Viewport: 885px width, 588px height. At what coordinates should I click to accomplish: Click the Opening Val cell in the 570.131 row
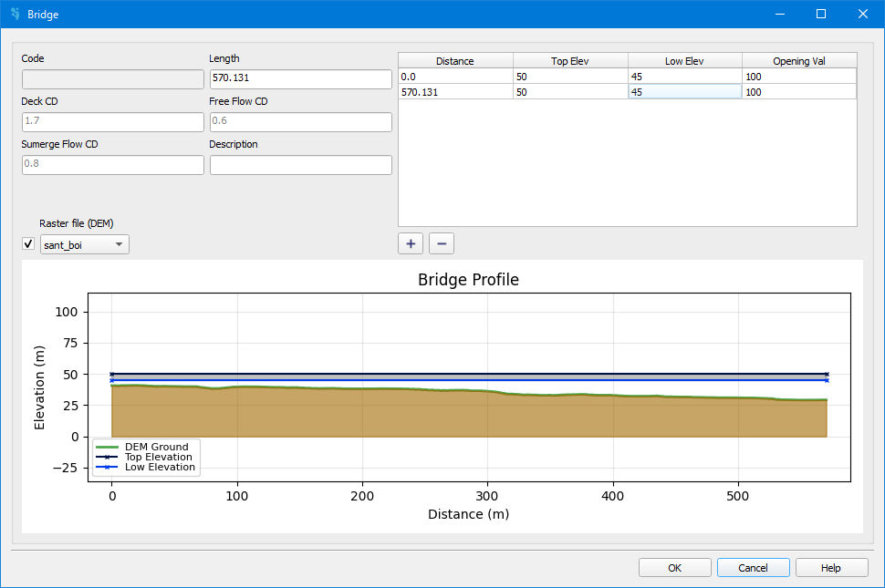[799, 91]
